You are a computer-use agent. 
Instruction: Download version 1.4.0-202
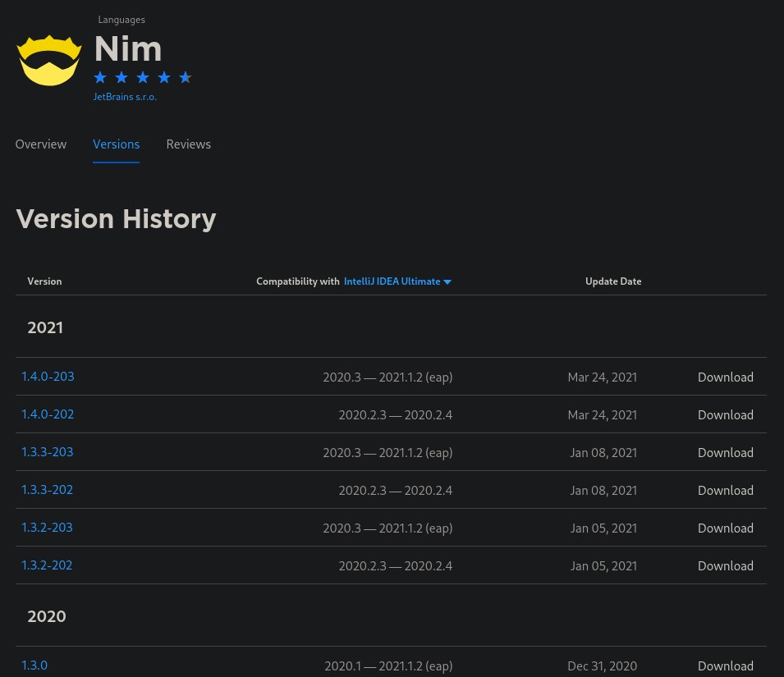[x=726, y=414]
